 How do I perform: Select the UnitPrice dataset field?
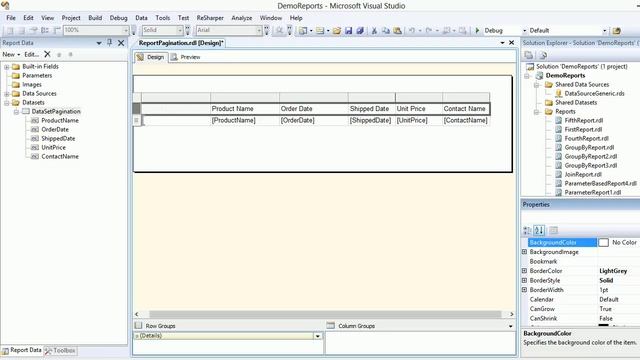pos(53,147)
